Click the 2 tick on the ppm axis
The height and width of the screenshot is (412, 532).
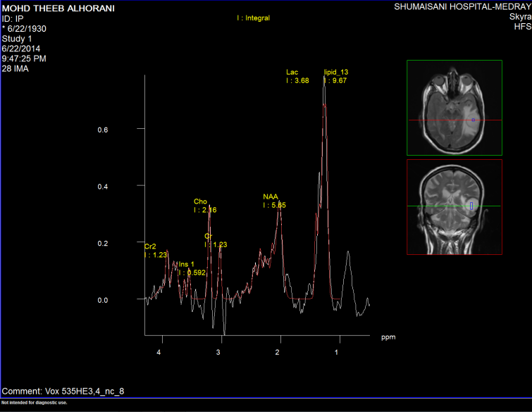coord(278,352)
